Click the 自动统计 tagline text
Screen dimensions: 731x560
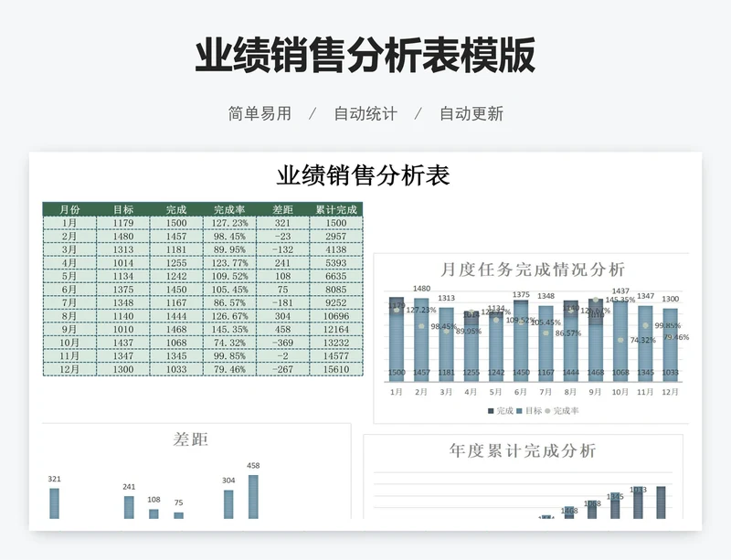coord(365,114)
